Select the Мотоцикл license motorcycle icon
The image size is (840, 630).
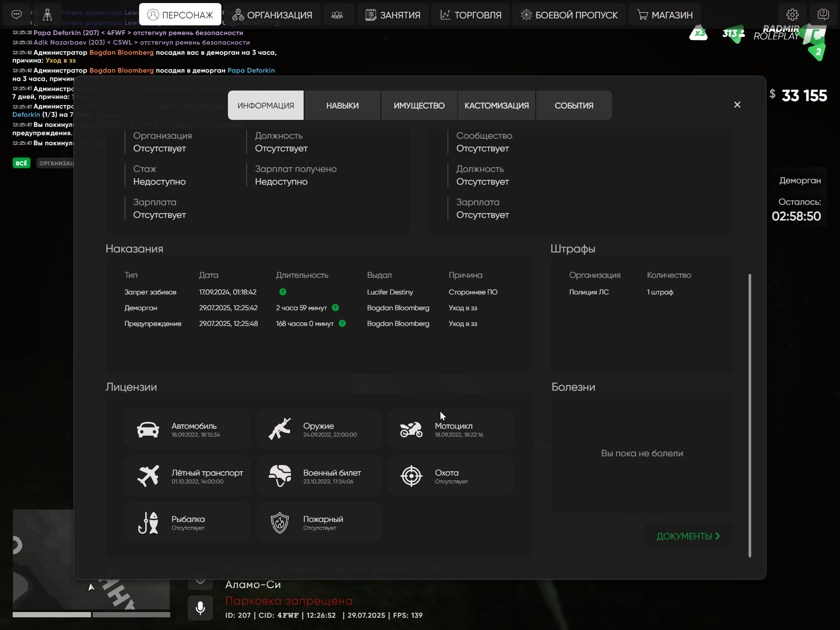pos(411,430)
